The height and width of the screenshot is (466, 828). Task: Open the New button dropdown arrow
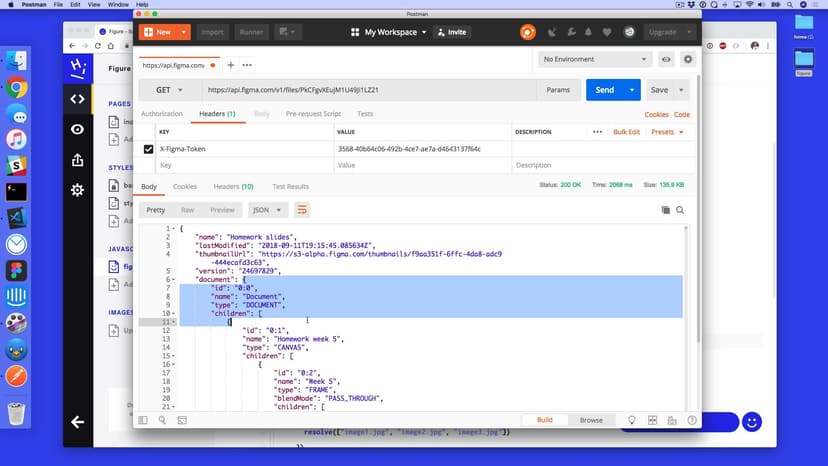(x=183, y=32)
